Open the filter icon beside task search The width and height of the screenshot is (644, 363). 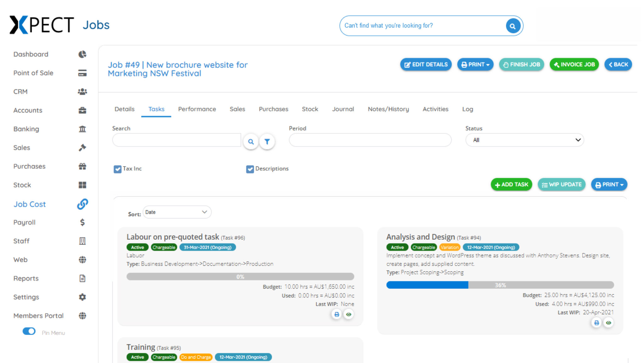pyautogui.click(x=267, y=142)
